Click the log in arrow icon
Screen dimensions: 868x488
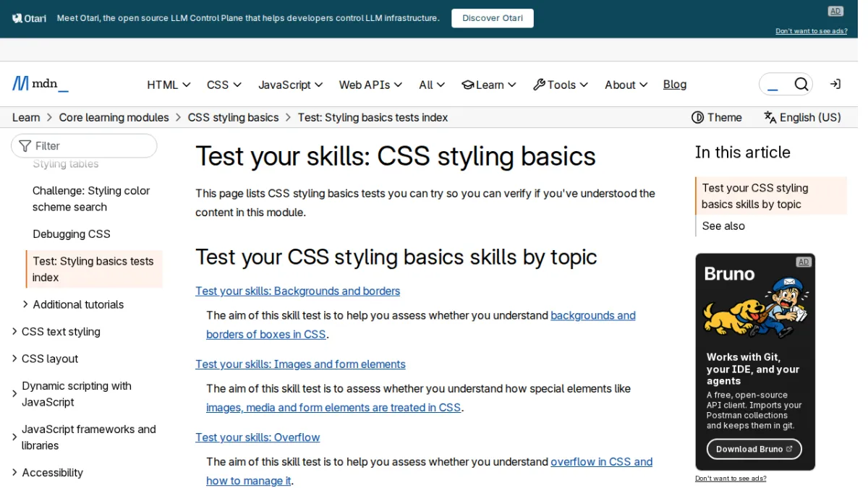click(835, 85)
